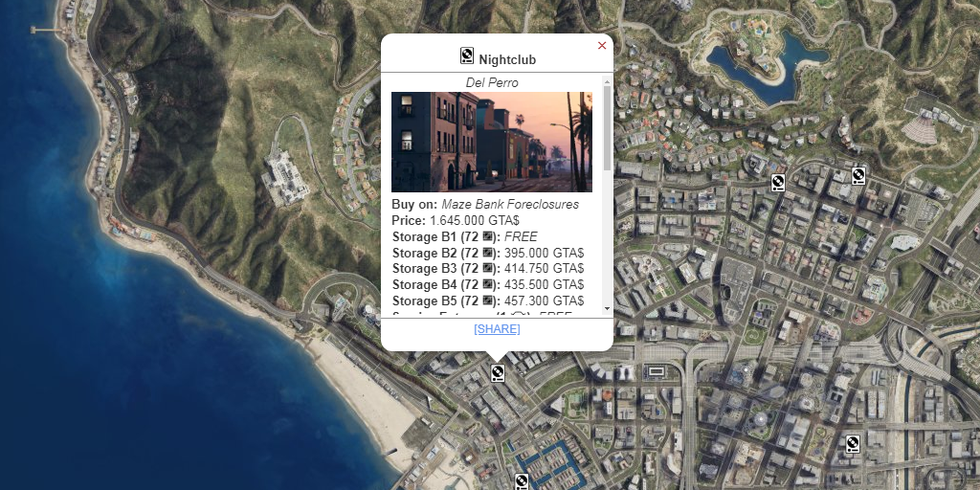This screenshot has height=490, width=980.
Task: Click the 'Storage B4' row showing 435.500 GTA$
Action: (488, 285)
